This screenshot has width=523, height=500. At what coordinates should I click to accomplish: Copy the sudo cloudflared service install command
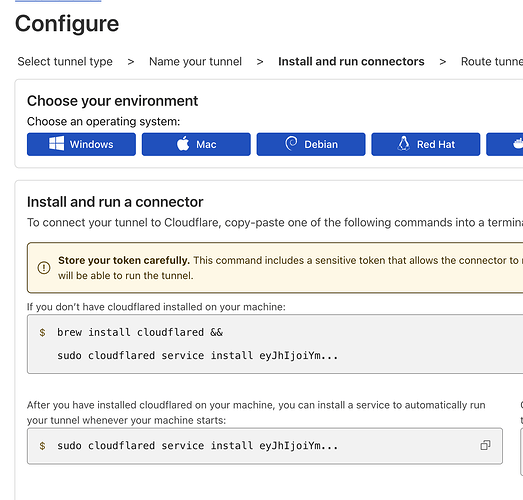[x=485, y=445]
